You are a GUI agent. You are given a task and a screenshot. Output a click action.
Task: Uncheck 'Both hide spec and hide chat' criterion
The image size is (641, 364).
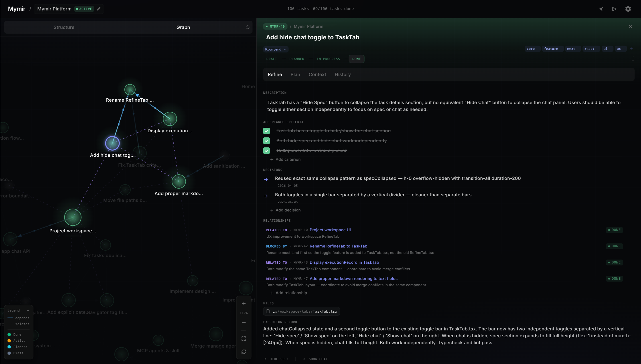click(x=266, y=141)
